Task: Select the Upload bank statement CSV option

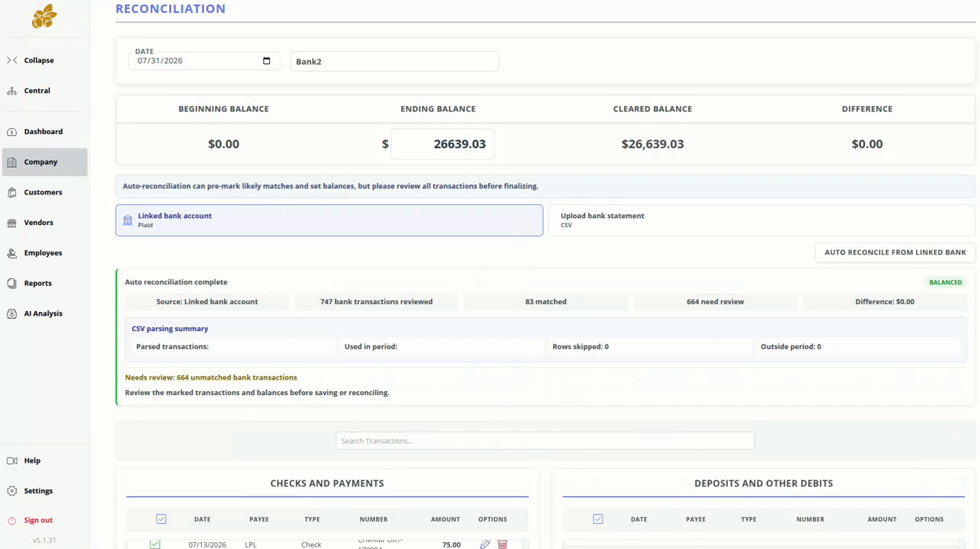Action: pyautogui.click(x=761, y=220)
